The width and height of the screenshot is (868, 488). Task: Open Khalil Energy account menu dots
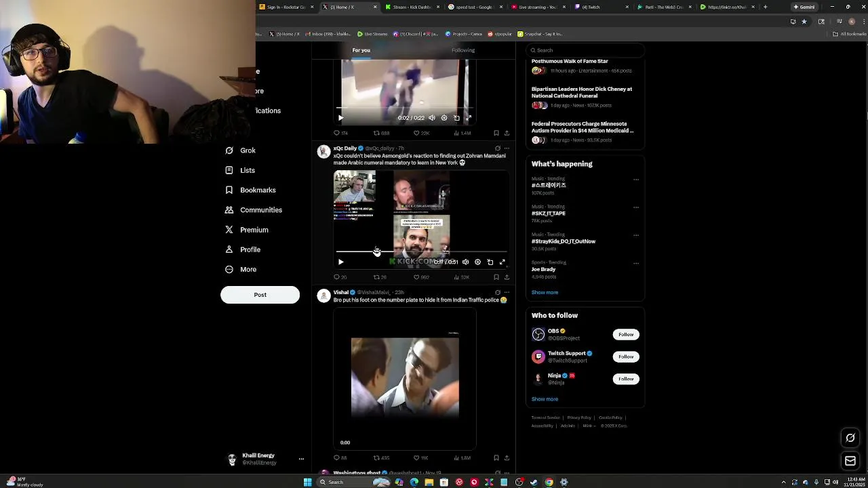tap(301, 459)
